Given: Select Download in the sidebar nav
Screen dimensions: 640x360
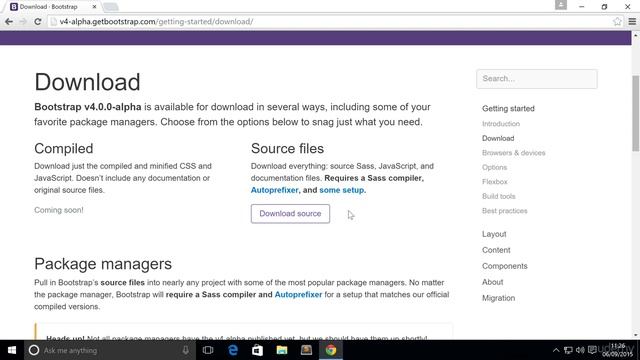Looking at the screenshot, I should pos(498,138).
